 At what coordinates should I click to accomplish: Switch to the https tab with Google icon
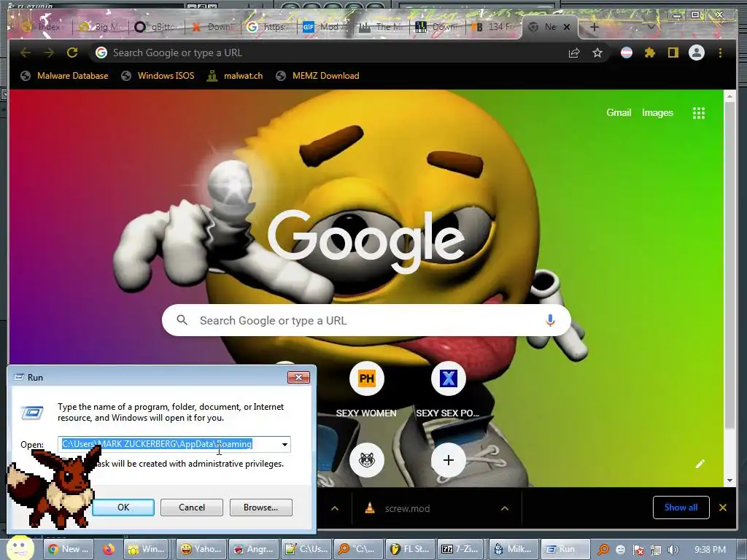pos(268,27)
